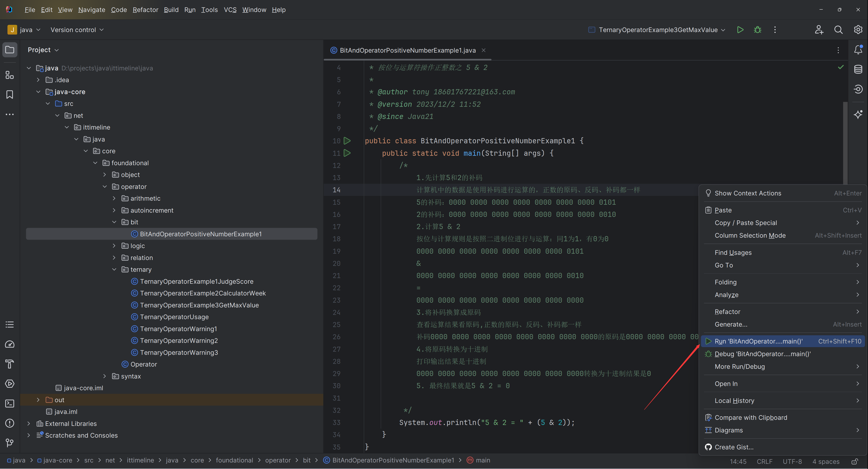Open Version control dropdown
Viewport: 868px width, 469px height.
click(77, 30)
